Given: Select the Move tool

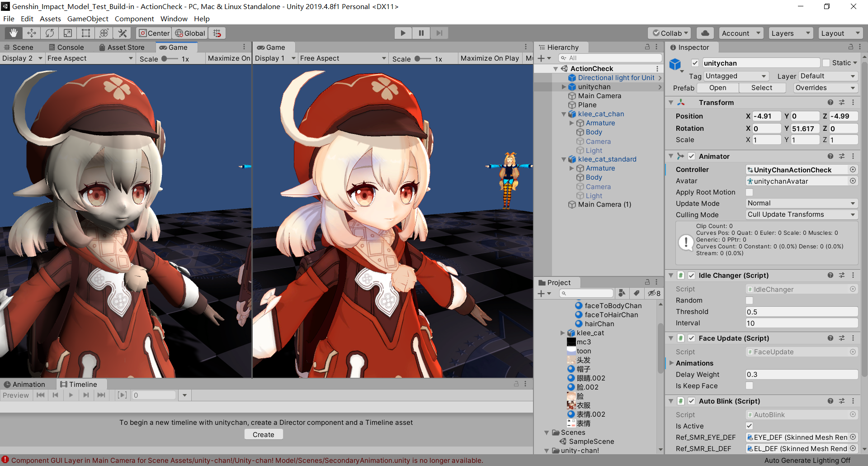Looking at the screenshot, I should (x=32, y=33).
